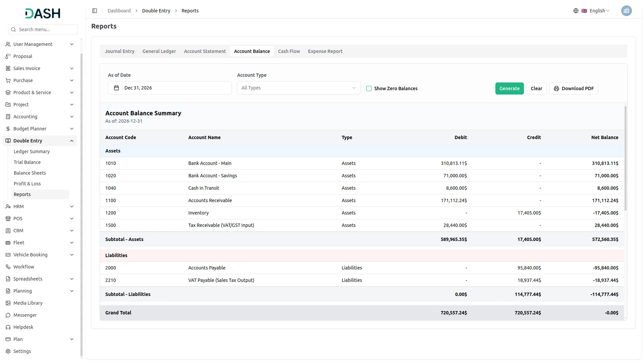Collapse the Double Entry menu chevron
This screenshot has width=644, height=362.
(x=71, y=141)
